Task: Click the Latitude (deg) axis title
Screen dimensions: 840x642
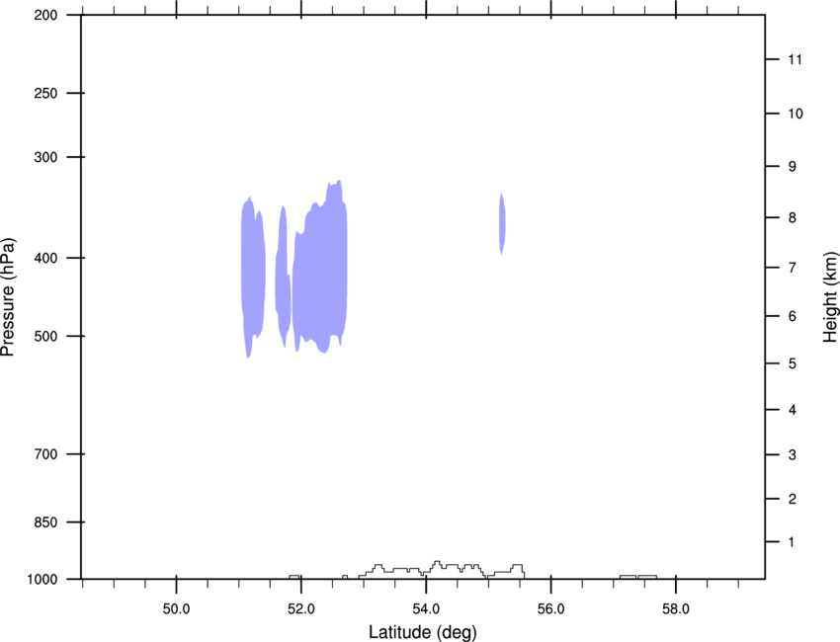Action: (x=422, y=632)
